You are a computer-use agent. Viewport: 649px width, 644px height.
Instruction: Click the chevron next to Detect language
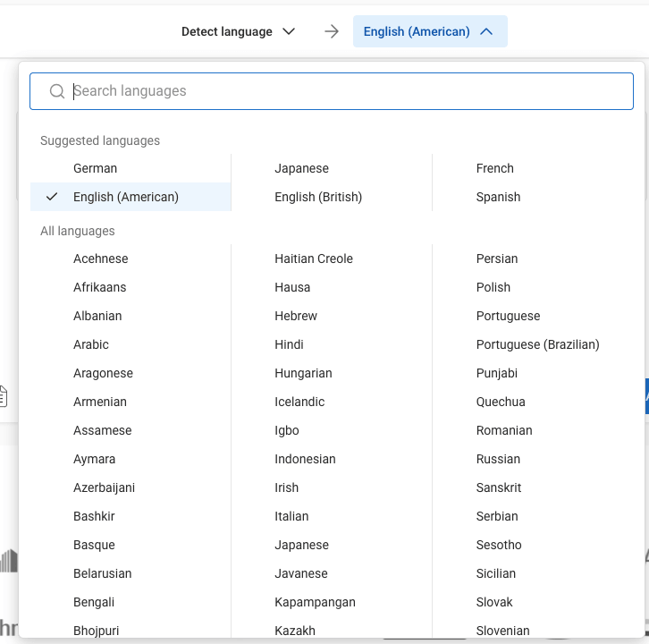click(x=288, y=31)
